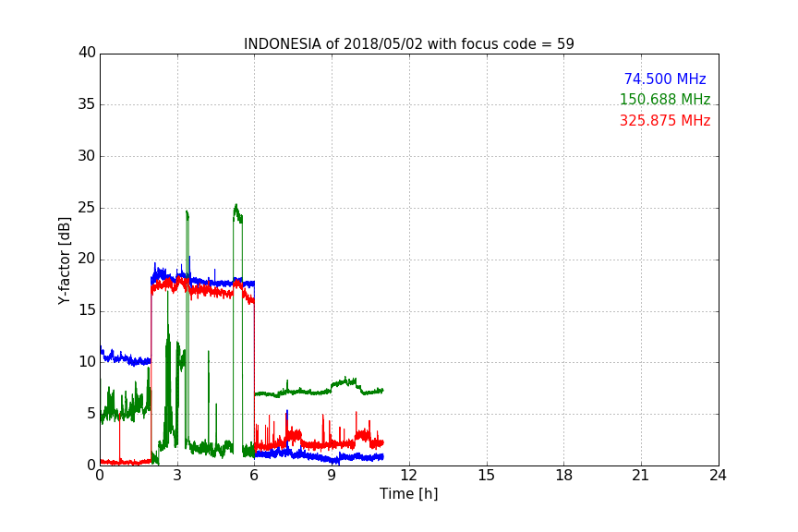The image size is (798, 532).
Task: Click the y-axis tick value 25
Action: coord(87,208)
